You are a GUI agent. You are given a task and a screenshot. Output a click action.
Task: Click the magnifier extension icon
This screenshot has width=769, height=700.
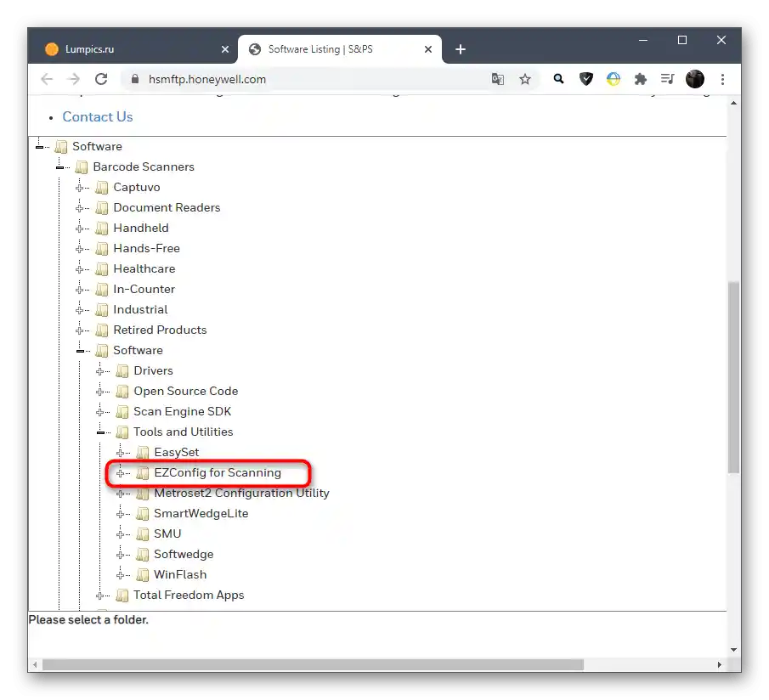tap(558, 79)
